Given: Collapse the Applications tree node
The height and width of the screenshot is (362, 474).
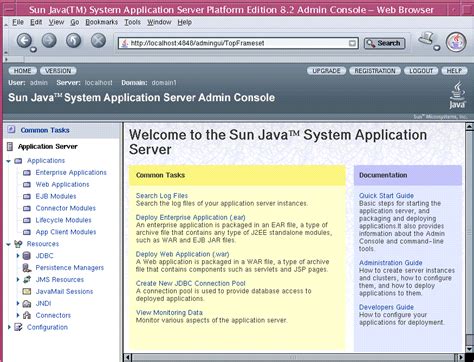Looking at the screenshot, I should pos(8,161).
